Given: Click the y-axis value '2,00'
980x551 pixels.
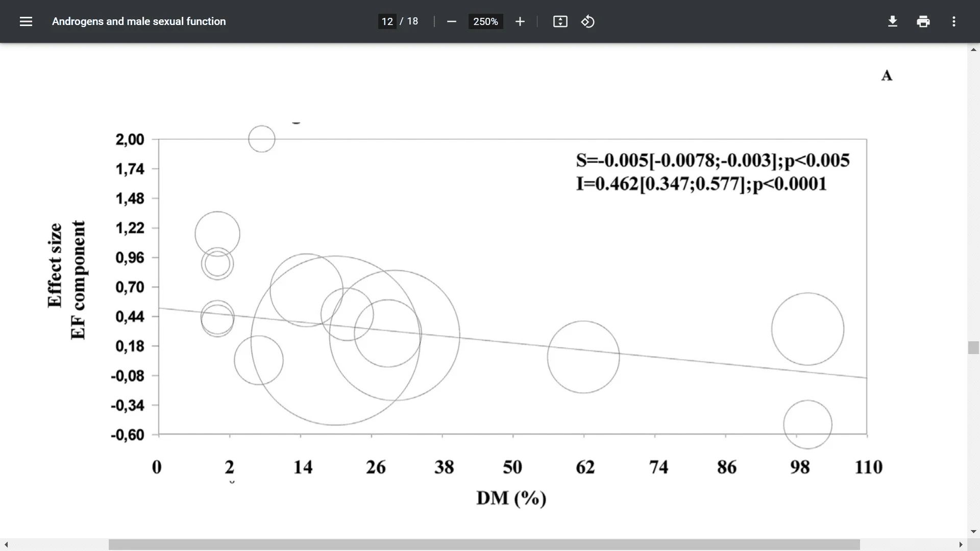Looking at the screenshot, I should 130,139.
